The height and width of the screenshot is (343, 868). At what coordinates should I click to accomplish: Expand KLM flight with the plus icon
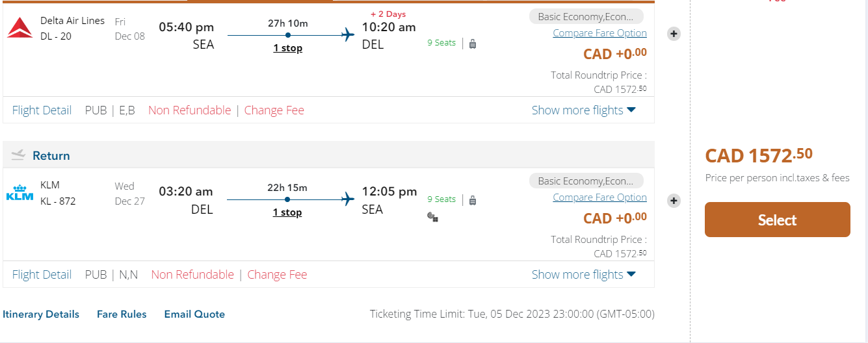pyautogui.click(x=674, y=201)
